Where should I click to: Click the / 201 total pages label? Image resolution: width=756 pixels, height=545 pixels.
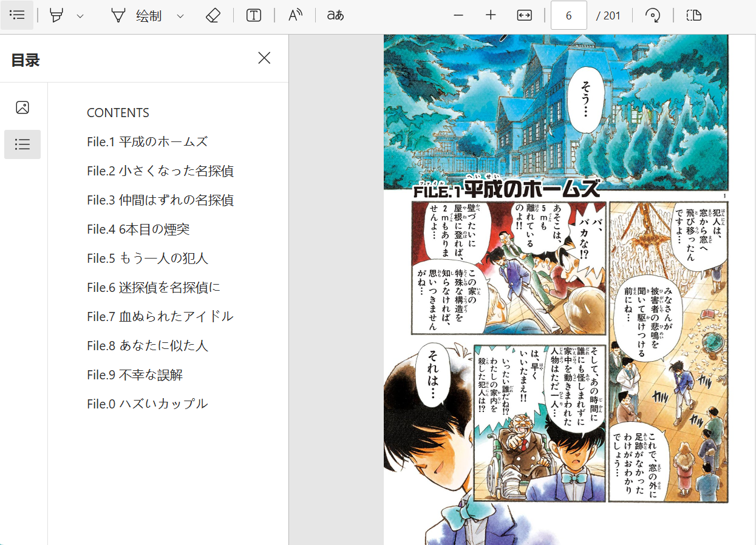[x=608, y=16]
